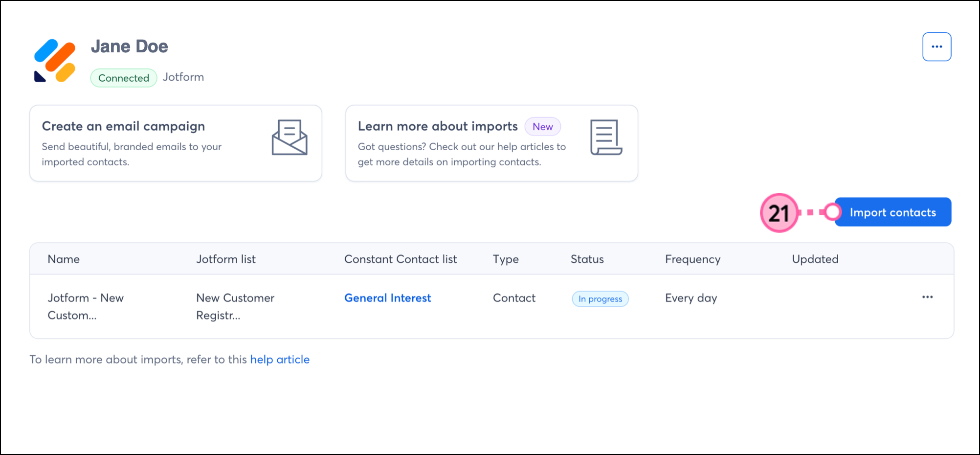Click the New badge on imports card
The image size is (980, 455).
point(542,127)
